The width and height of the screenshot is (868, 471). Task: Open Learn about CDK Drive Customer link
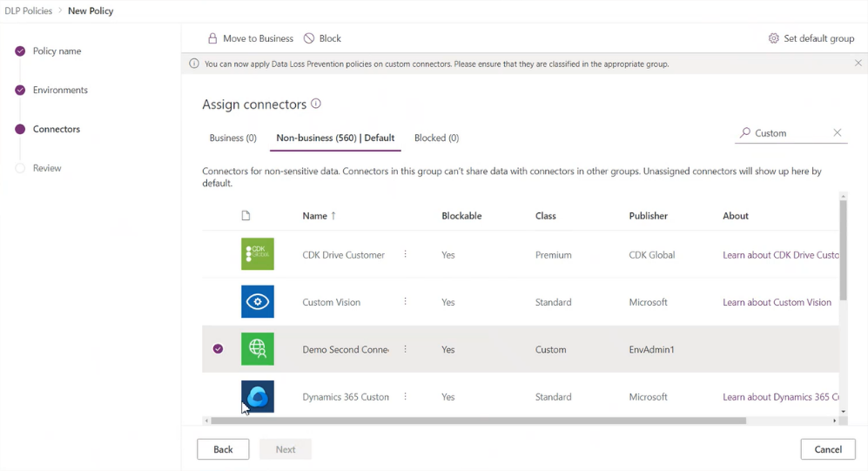pos(781,254)
